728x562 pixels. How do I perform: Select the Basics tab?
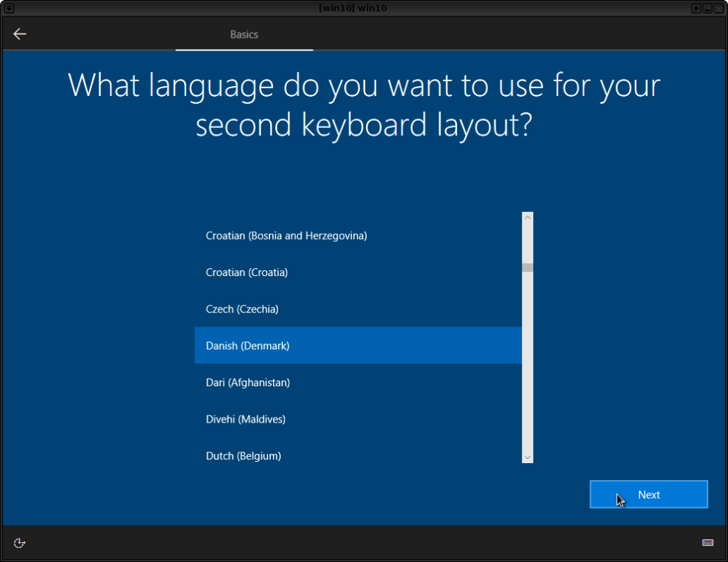coord(245,34)
